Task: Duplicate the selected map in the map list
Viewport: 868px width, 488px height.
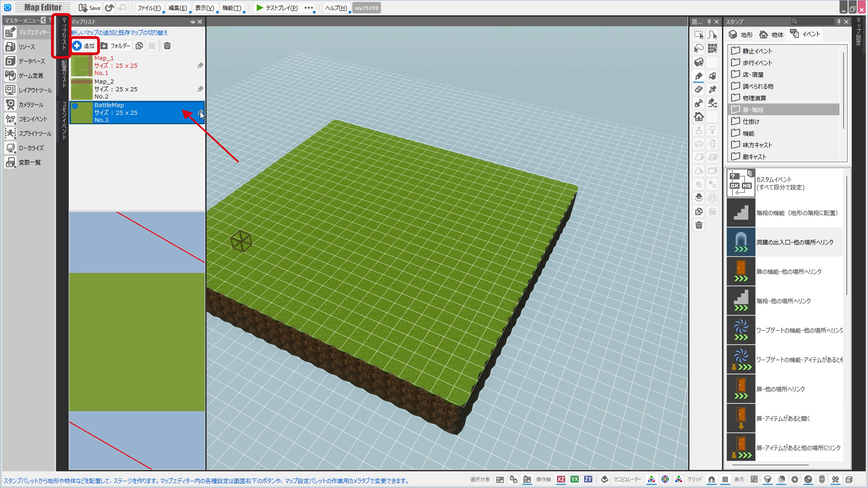Action: [x=139, y=46]
